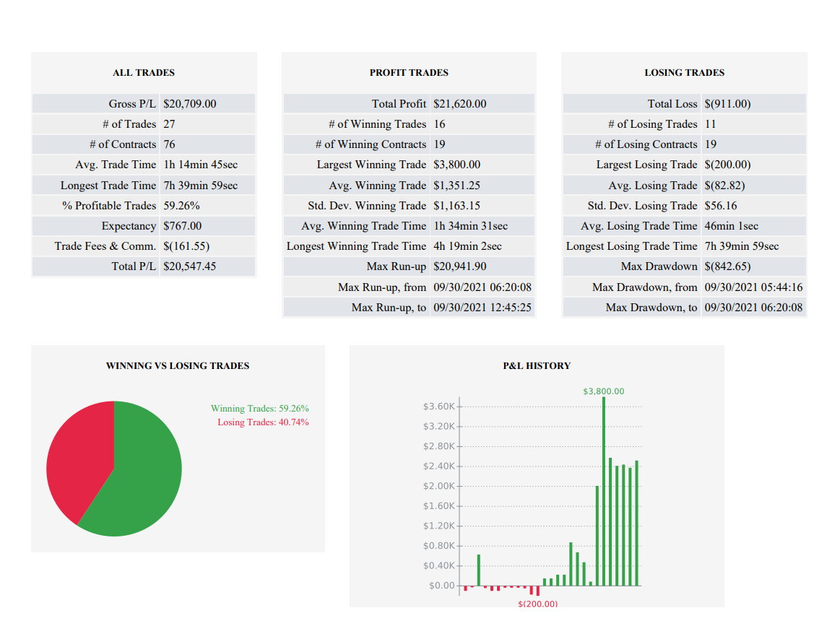The height and width of the screenshot is (621, 840).
Task: Click the # of Losing Trades value 11
Action: point(711,123)
